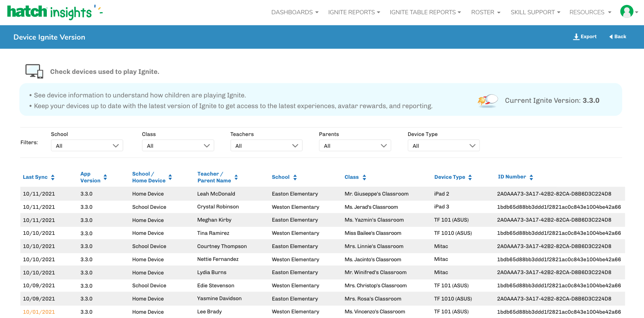644x318 pixels.
Task: Click the ID Number column header
Action: coord(512,177)
